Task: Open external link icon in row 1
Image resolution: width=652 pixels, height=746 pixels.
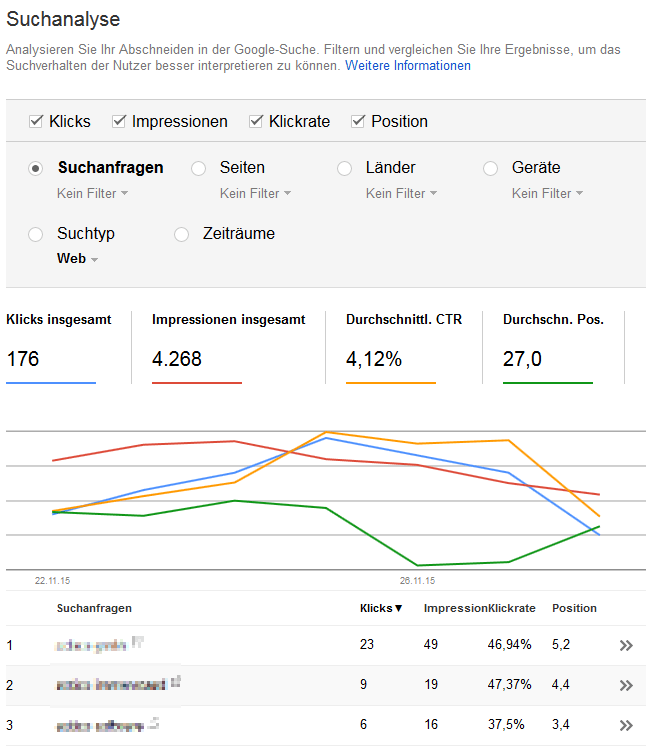Action: pos(138,642)
